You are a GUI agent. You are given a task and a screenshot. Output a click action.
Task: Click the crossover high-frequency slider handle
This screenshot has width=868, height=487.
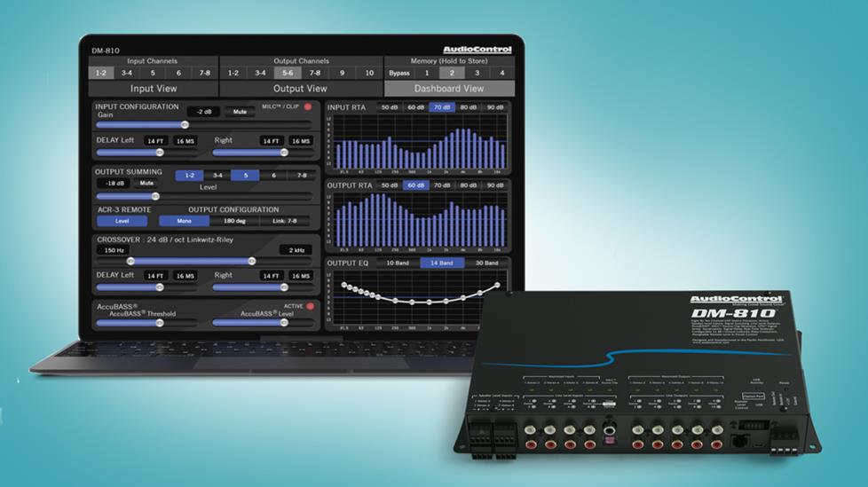(x=252, y=261)
